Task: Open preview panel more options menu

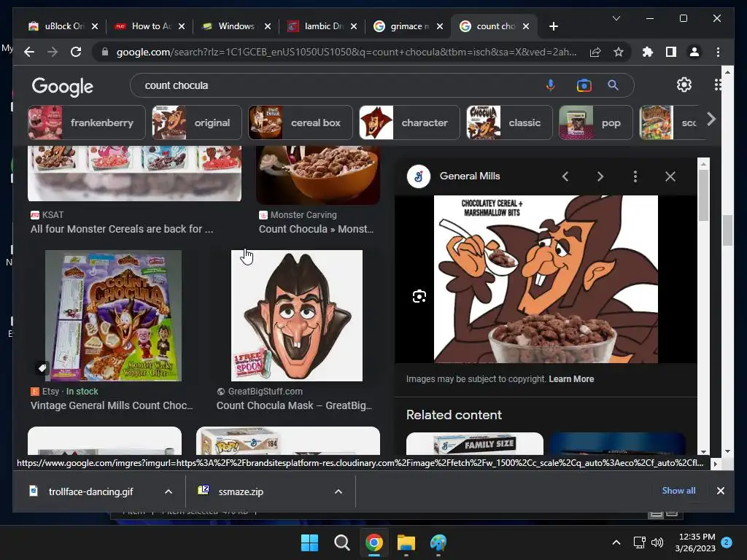Action: coord(635,176)
